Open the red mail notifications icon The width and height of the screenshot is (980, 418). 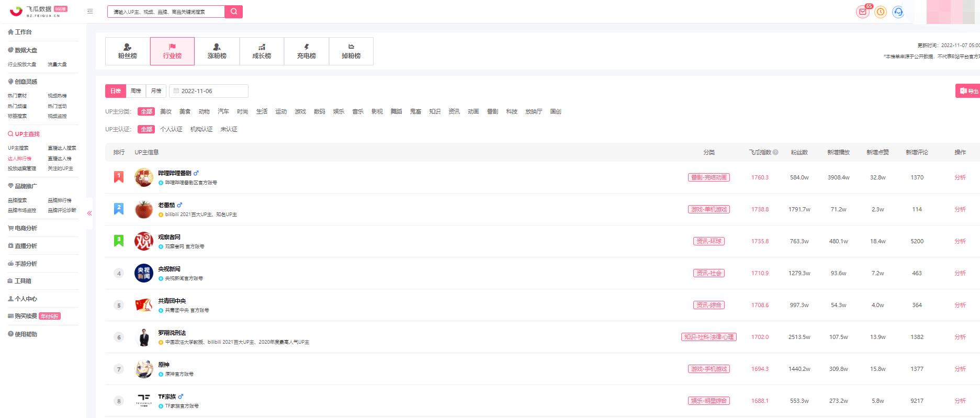(862, 12)
